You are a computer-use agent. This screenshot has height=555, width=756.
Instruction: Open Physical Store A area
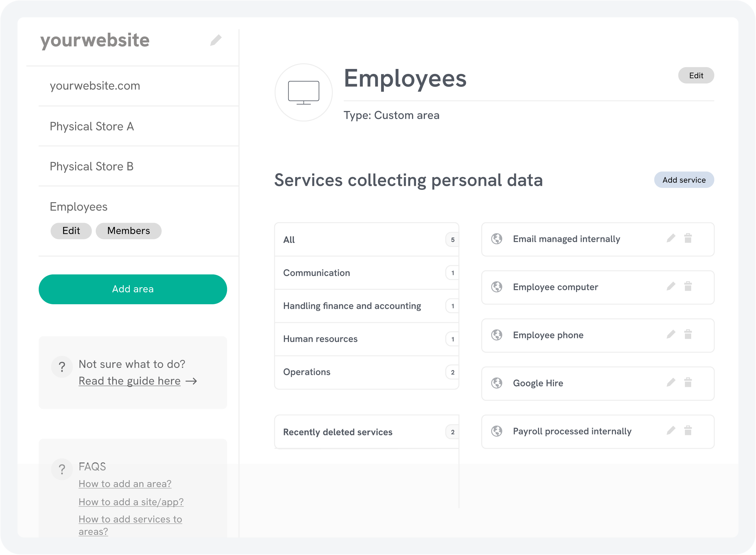pyautogui.click(x=92, y=127)
